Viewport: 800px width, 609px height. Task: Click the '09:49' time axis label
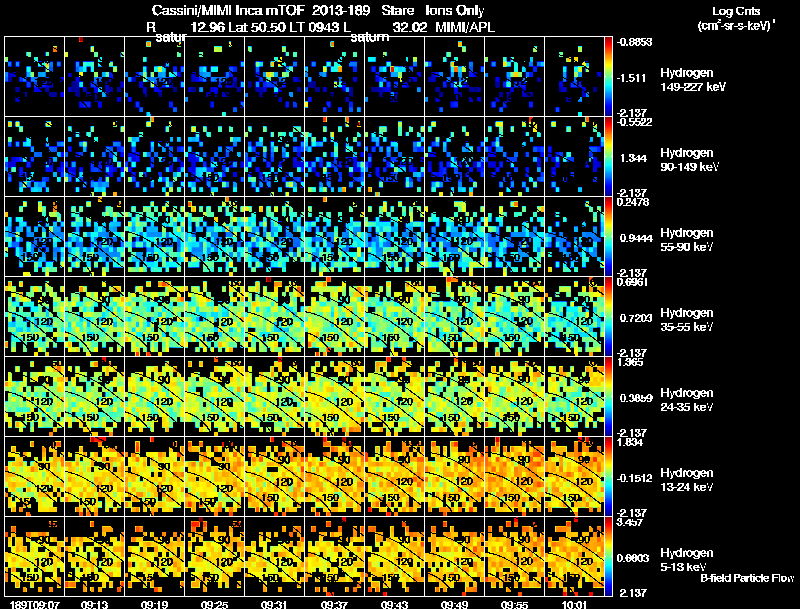454,604
